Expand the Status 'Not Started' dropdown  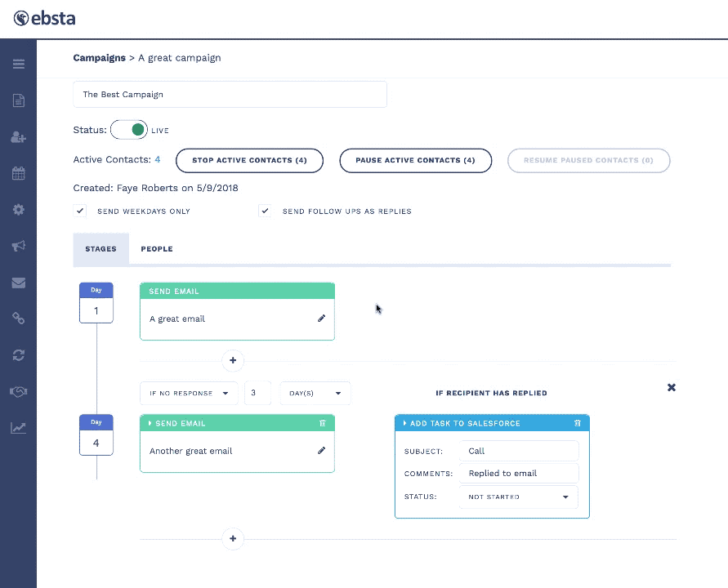tap(518, 497)
